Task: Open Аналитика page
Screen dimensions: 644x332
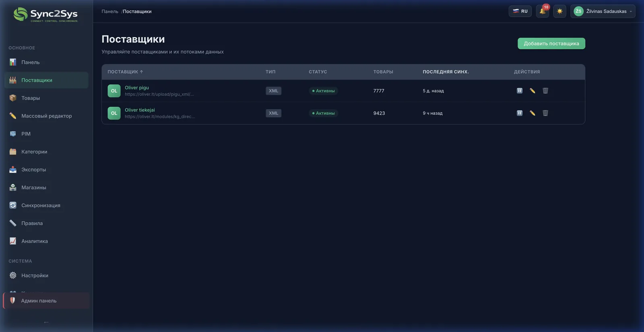Action: coord(46,241)
